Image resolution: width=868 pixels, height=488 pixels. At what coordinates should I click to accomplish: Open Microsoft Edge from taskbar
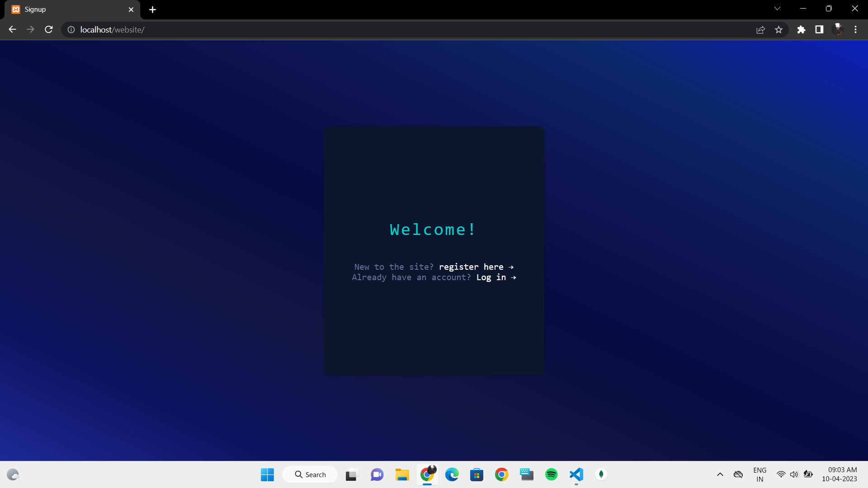[452, 474]
